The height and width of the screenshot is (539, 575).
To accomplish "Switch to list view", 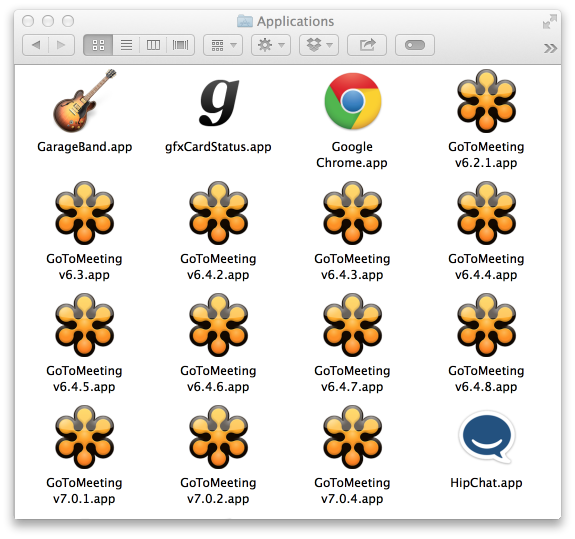I will (126, 45).
